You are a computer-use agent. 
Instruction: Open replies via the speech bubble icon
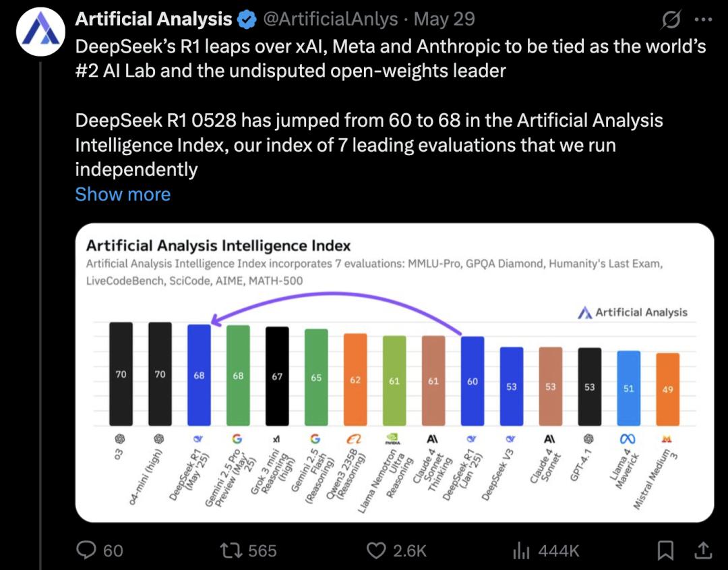88,551
